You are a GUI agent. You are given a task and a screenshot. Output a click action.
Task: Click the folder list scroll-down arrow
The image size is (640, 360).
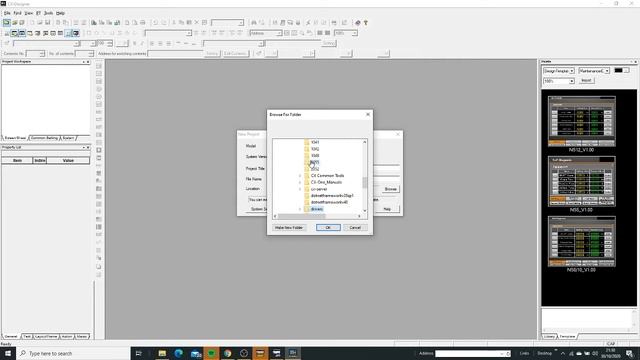click(x=364, y=210)
